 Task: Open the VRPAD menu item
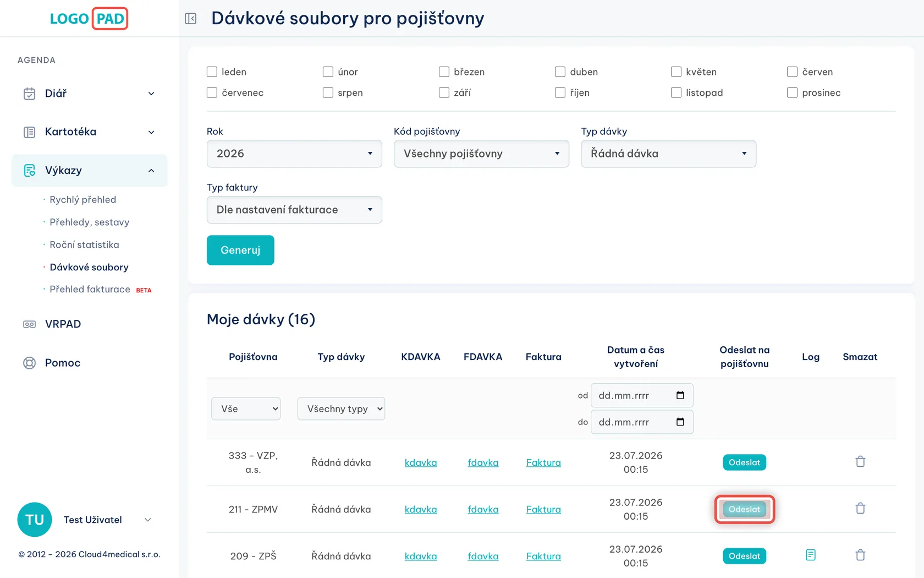(x=63, y=324)
